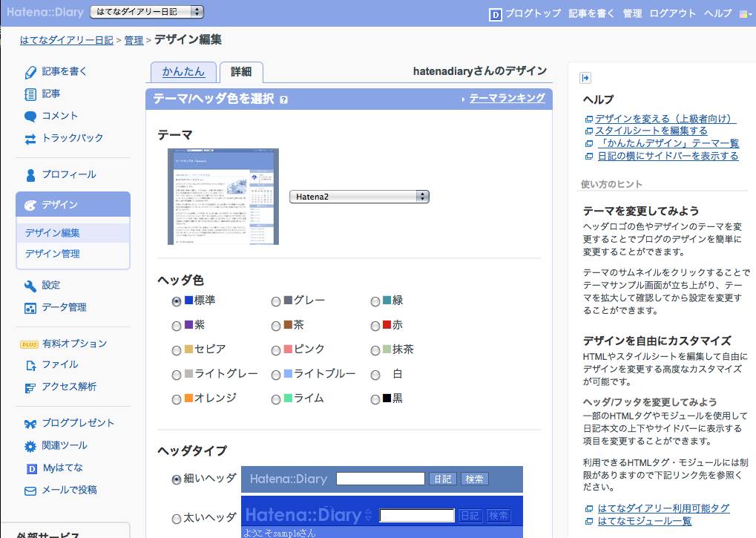This screenshot has width=756, height=538.
Task: Click the window icon beside 日記の横にサイドバーを表示する
Action: coord(588,156)
